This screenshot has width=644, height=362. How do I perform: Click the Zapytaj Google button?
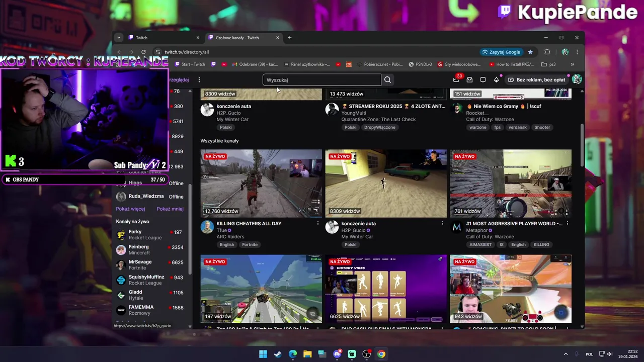point(501,52)
